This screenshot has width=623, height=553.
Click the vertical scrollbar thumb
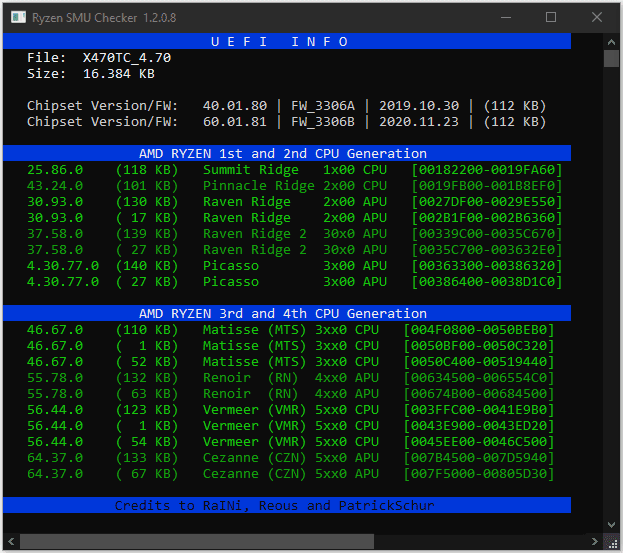coord(611,58)
